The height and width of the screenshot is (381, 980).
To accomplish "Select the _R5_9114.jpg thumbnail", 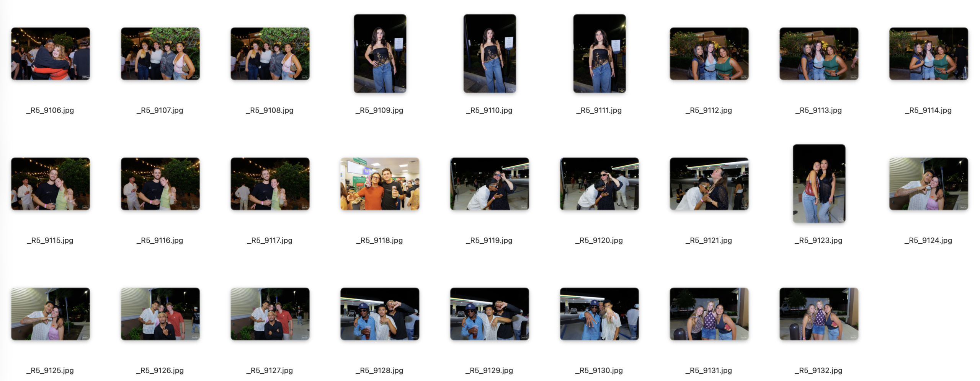I will (929, 54).
